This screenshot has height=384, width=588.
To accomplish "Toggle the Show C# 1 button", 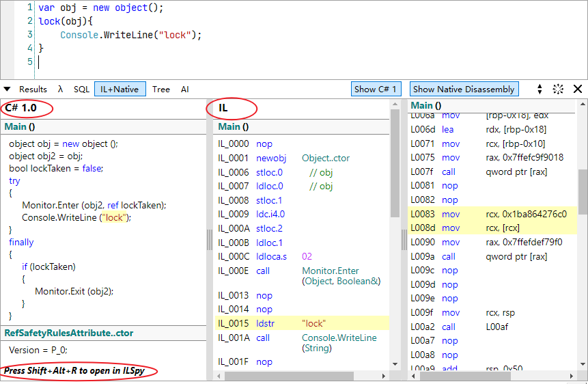I will click(x=376, y=90).
